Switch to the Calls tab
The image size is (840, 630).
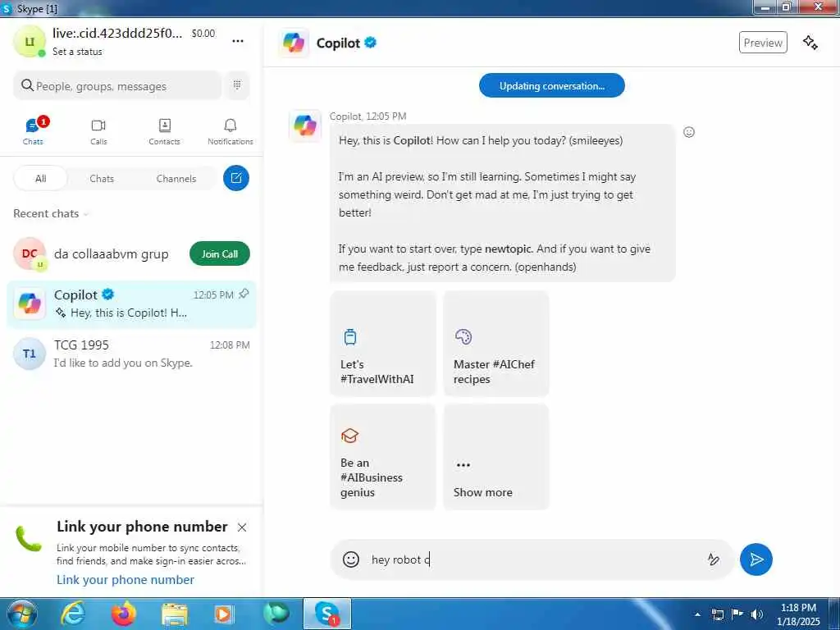(x=98, y=132)
